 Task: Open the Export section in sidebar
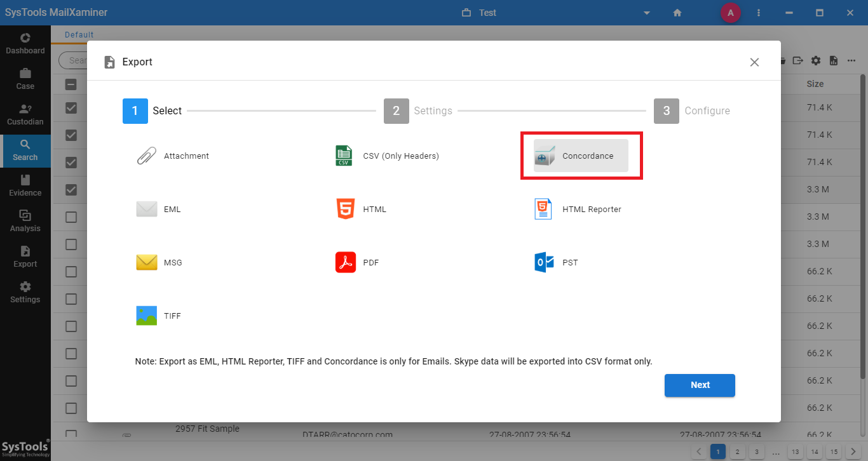(25, 257)
